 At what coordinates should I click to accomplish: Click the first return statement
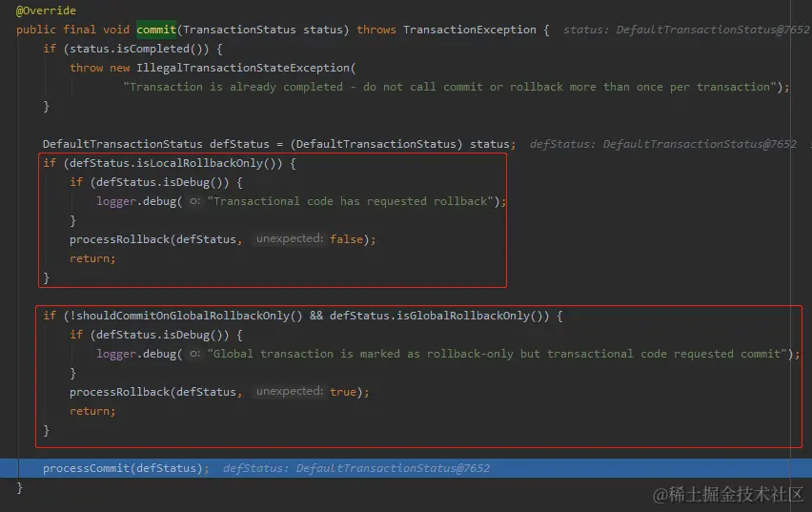(x=92, y=258)
